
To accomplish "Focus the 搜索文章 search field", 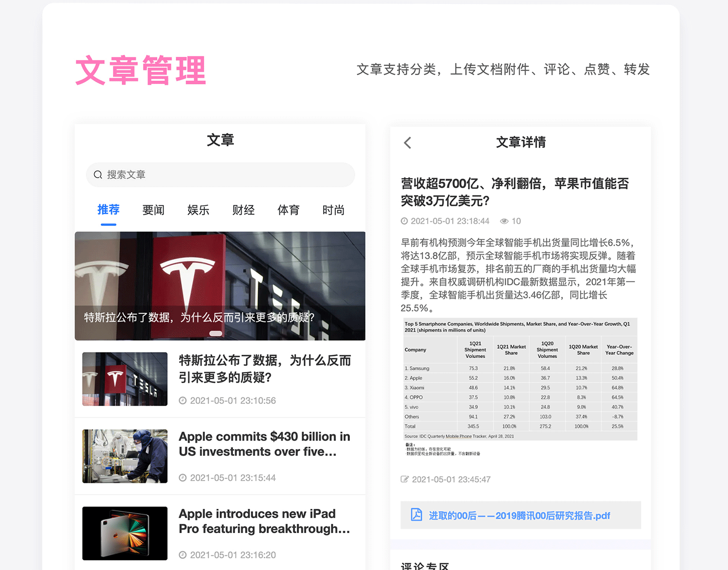I will [x=228, y=175].
